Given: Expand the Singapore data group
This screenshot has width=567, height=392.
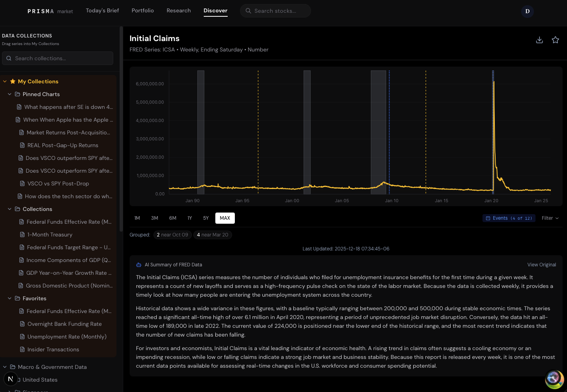Looking at the screenshot, I should pyautogui.click(x=9, y=390).
